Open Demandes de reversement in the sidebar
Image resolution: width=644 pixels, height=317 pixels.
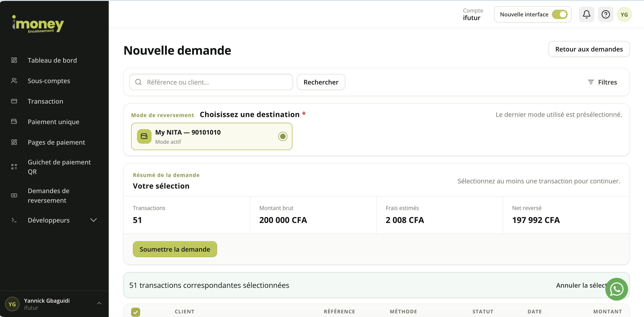[x=48, y=195]
